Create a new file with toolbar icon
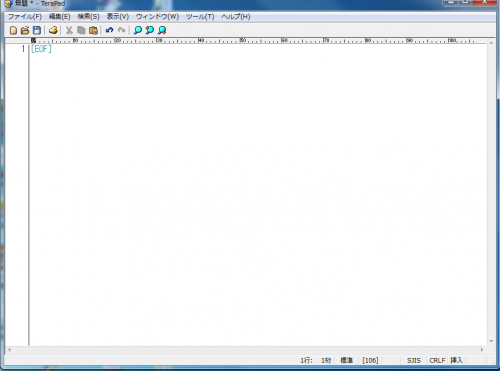 13,30
